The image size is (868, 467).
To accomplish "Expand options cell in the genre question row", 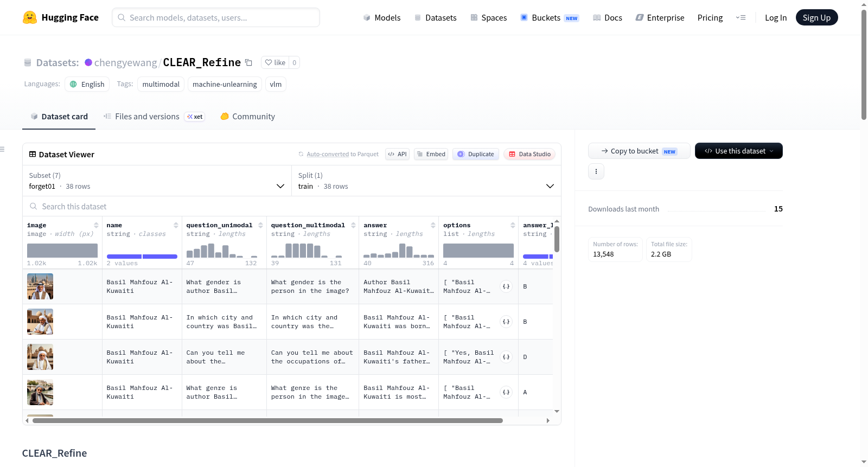I will (x=506, y=392).
